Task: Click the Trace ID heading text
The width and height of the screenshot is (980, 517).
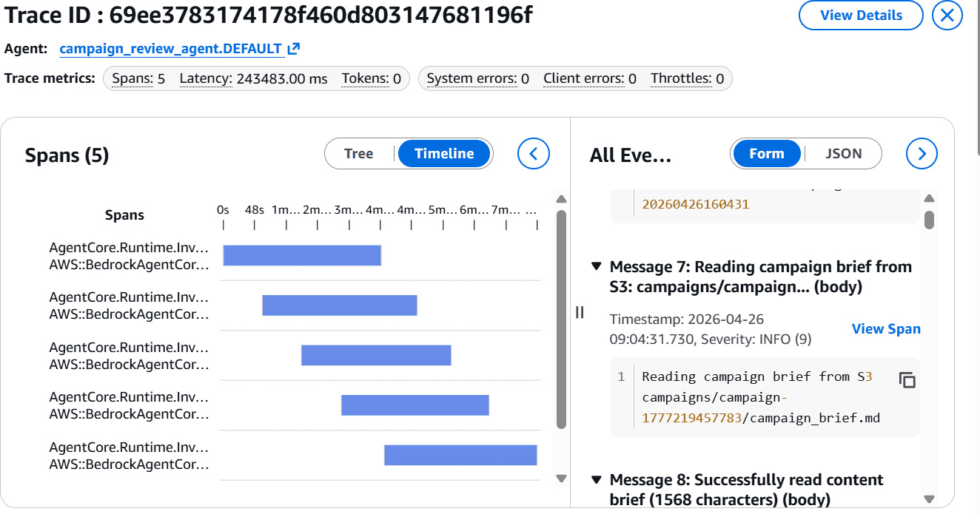Action: [x=269, y=15]
